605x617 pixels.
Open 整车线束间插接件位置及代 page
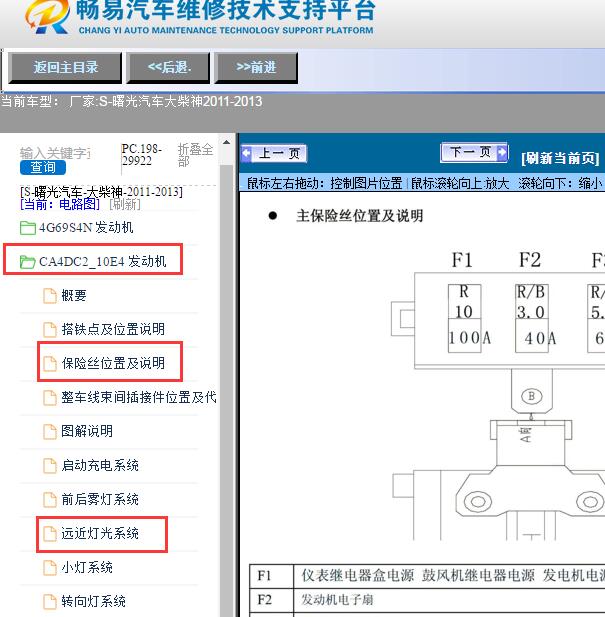[x=139, y=397]
